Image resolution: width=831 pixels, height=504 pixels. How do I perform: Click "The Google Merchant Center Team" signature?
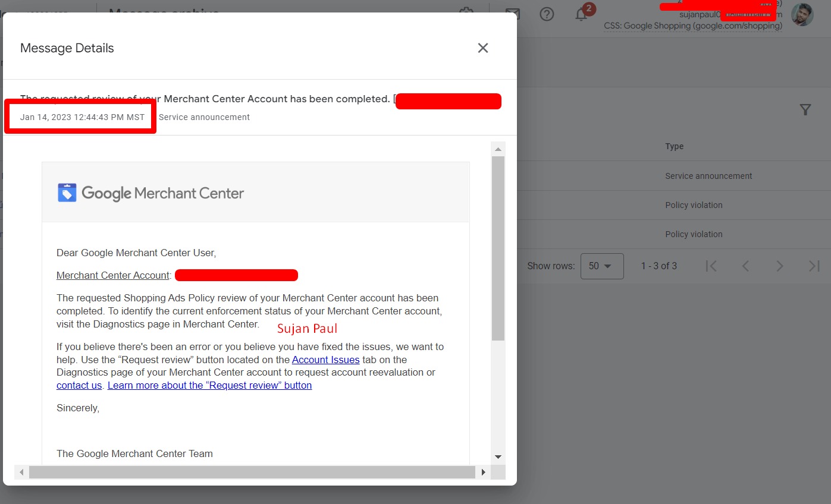click(134, 453)
